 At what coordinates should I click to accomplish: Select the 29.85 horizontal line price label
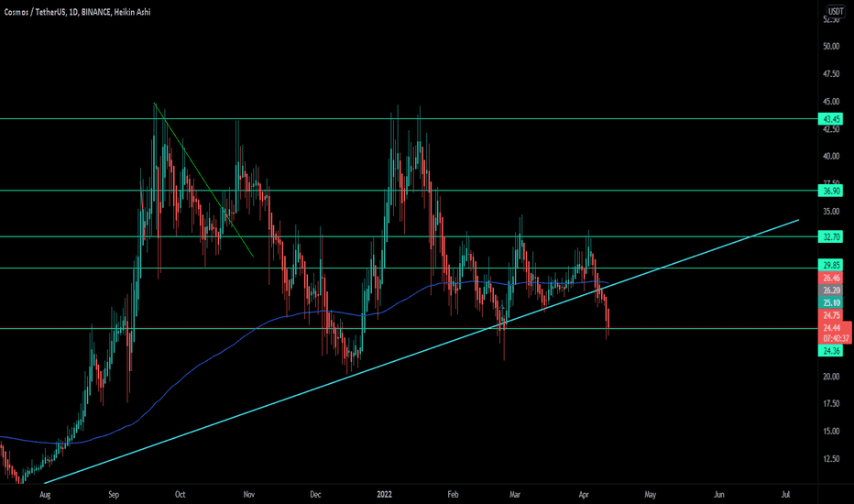pyautogui.click(x=830, y=266)
